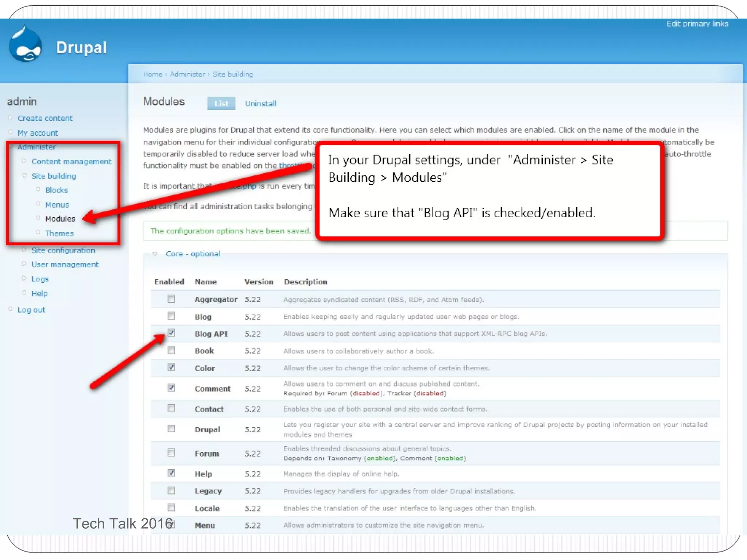Expand the Site configuration menu arrow
The width and height of the screenshot is (747, 560).
[x=24, y=250]
